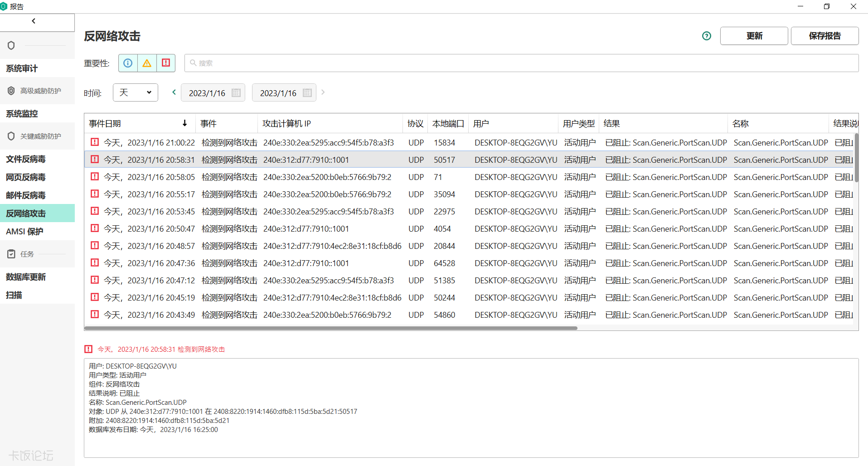Click top sidebar shield icon
This screenshot has width=868, height=466.
click(x=11, y=45)
